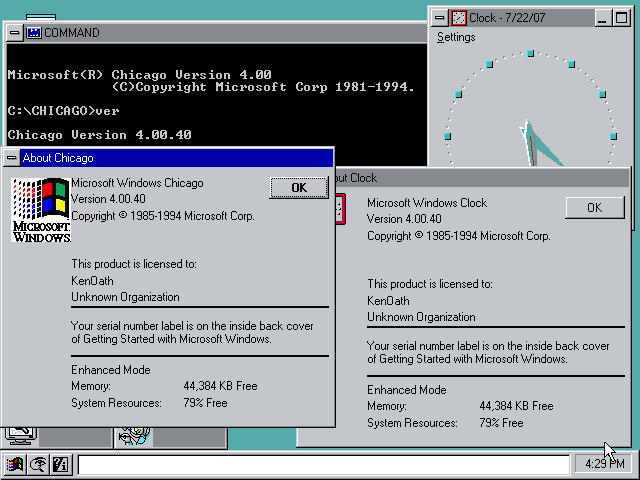Screen dimensions: 640x480
Task: Maximize the Clock window
Action: click(621, 18)
